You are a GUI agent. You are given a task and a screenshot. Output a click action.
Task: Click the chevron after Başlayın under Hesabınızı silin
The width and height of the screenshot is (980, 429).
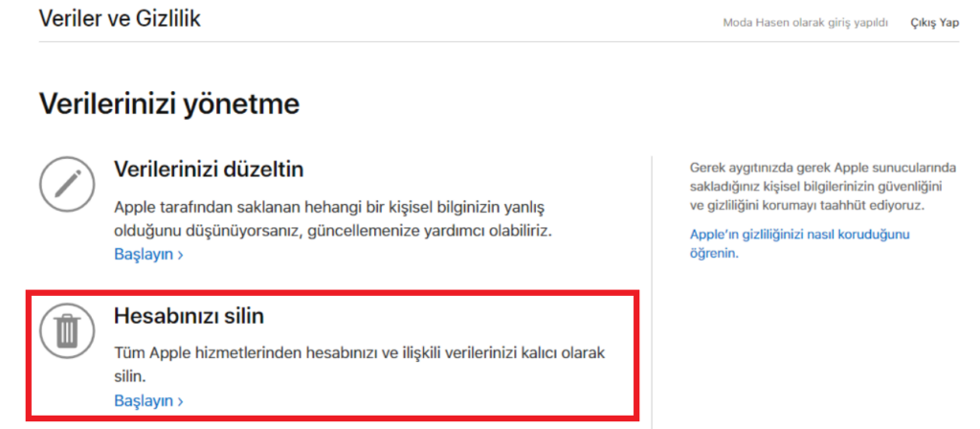[180, 401]
